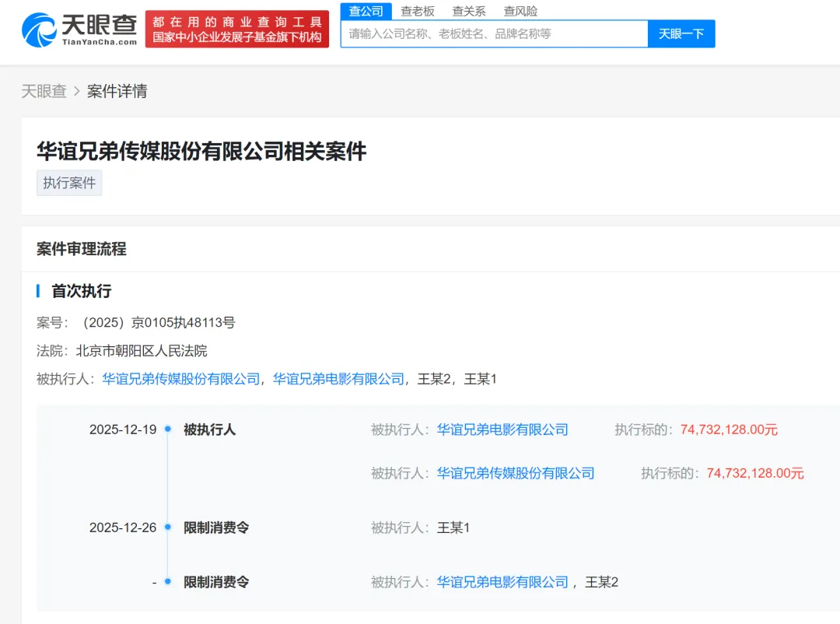Click the 执行案件 tag label
Viewport: 840px width, 624px height.
68,183
